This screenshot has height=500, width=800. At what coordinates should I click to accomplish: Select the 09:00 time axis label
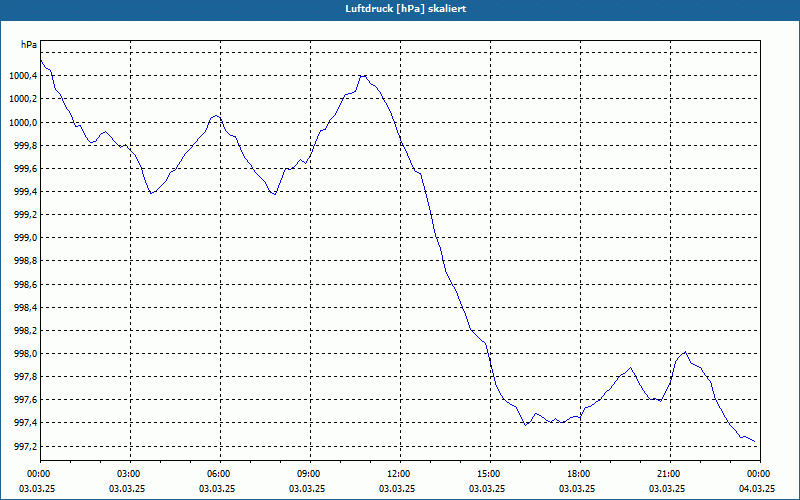click(x=310, y=474)
